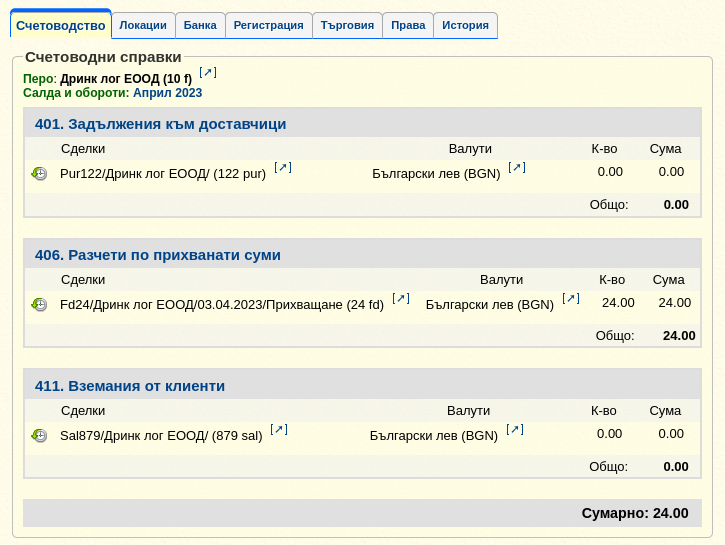Click the К-во value 24.00 in Fd24 row
725x545 pixels.
618,303
